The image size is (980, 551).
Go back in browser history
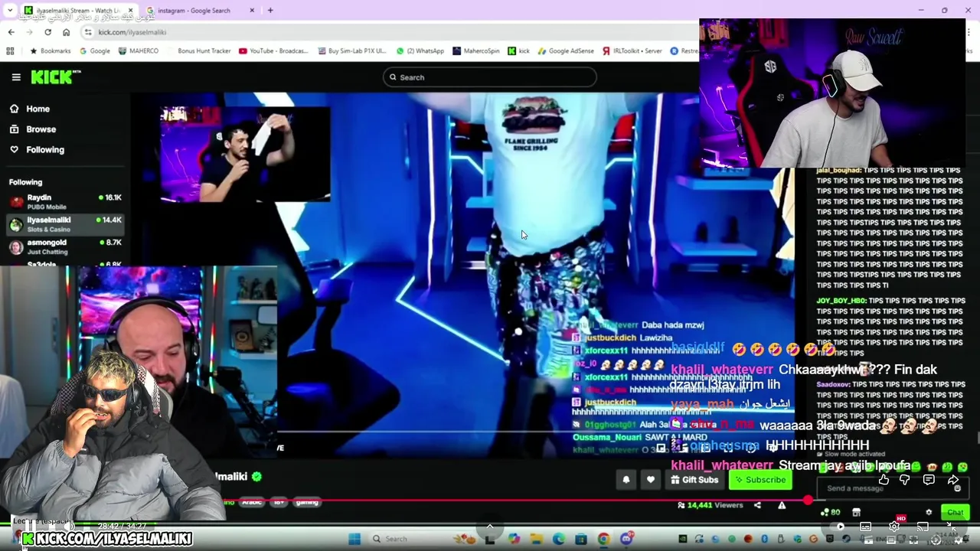[11, 32]
